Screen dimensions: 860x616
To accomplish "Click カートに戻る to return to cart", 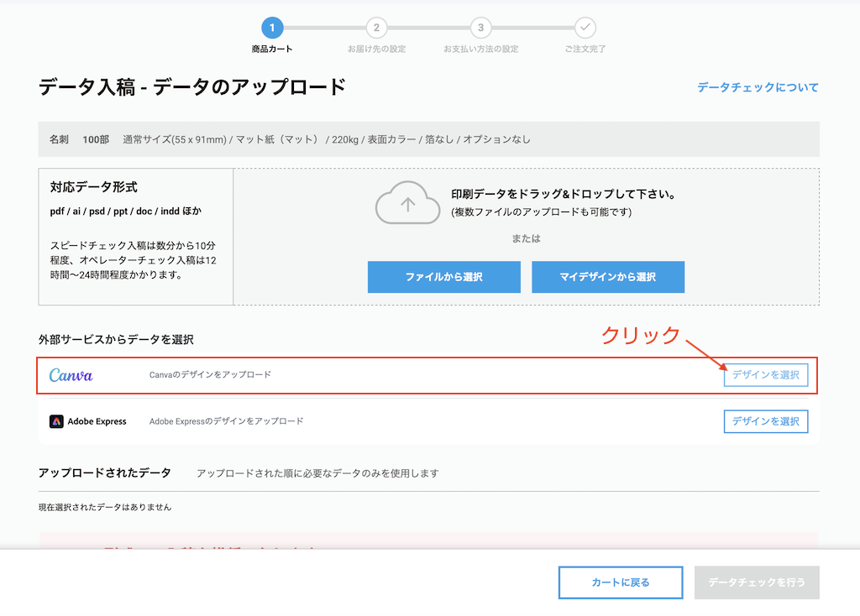I will pyautogui.click(x=620, y=582).
